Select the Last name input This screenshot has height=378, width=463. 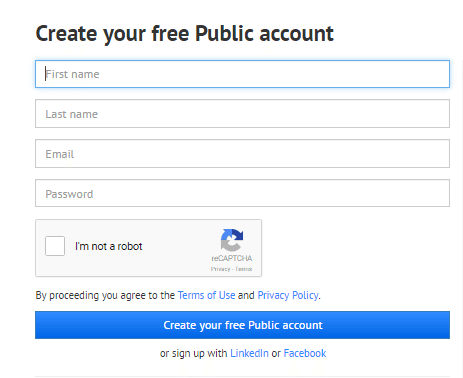(242, 114)
